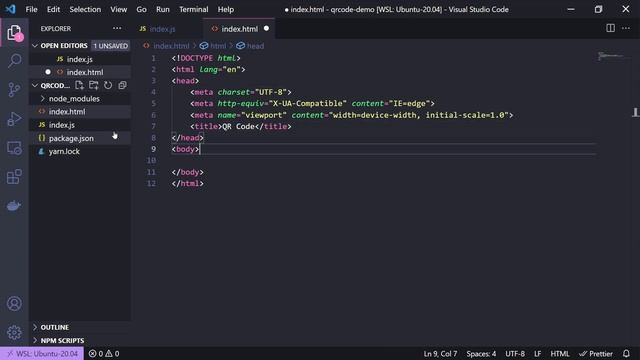640x360 pixels.
Task: Open the Terminal menu
Action: (x=193, y=9)
